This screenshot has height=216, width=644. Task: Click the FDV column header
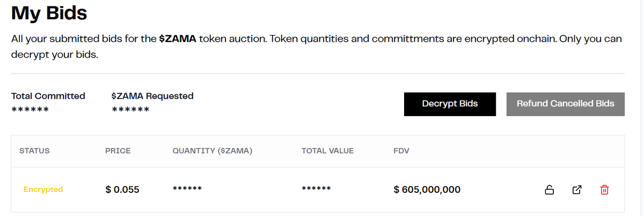401,151
